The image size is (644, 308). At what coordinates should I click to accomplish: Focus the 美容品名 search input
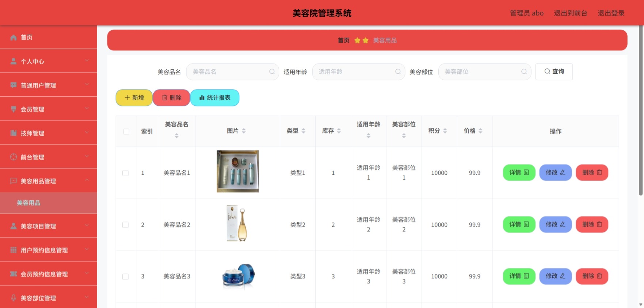(232, 72)
